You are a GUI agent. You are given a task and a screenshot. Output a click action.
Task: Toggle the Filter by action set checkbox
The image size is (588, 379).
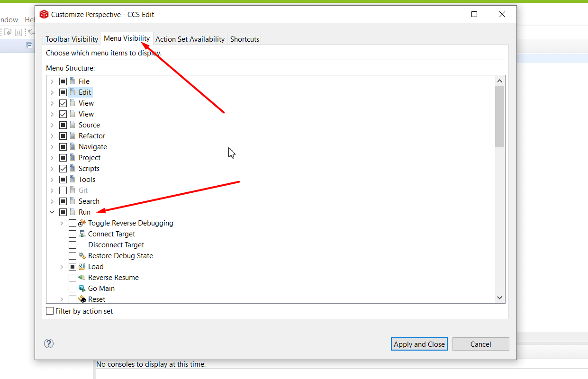50,311
